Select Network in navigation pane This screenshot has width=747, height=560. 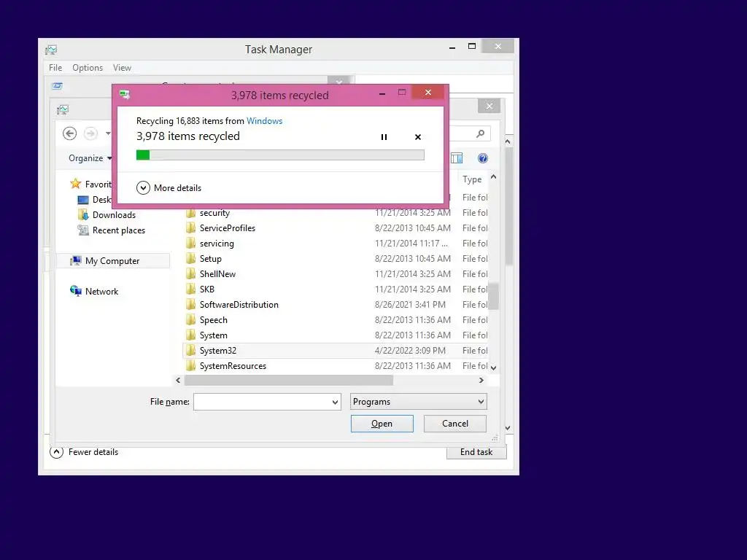tap(101, 292)
